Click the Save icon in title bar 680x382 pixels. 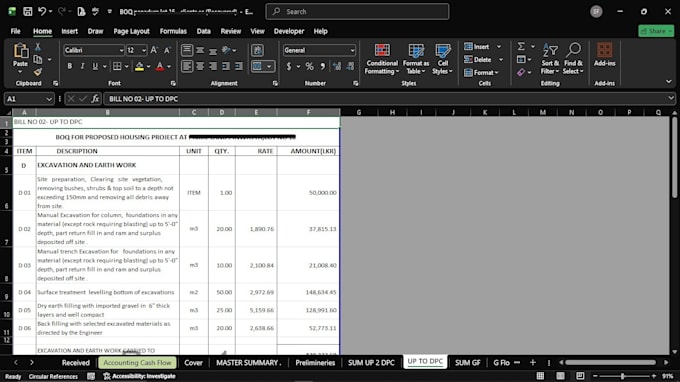[x=27, y=12]
